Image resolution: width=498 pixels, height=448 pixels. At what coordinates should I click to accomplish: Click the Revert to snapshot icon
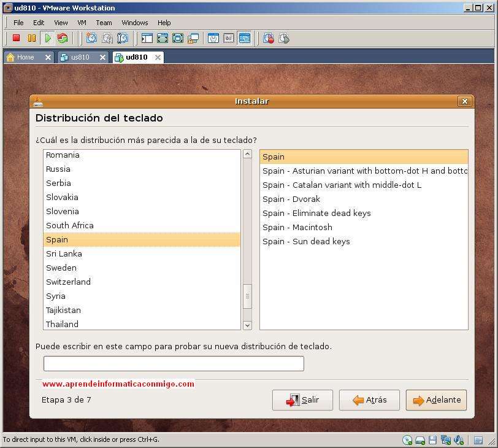pos(107,39)
